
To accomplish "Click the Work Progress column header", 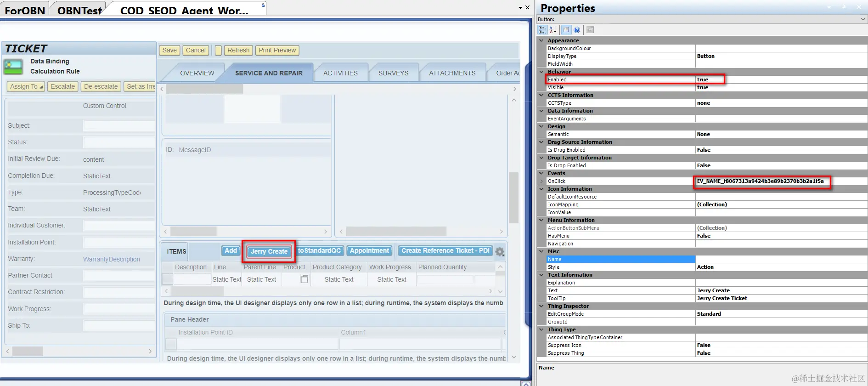I will (390, 267).
